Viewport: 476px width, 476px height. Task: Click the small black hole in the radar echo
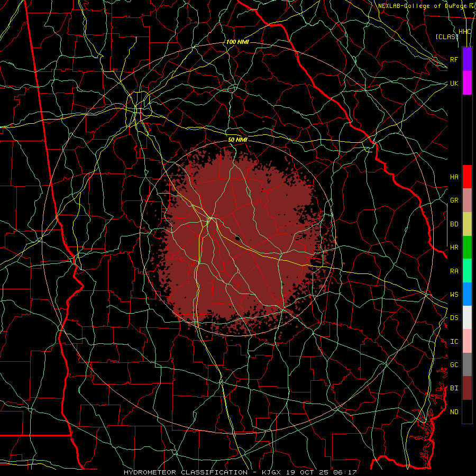click(x=237, y=237)
